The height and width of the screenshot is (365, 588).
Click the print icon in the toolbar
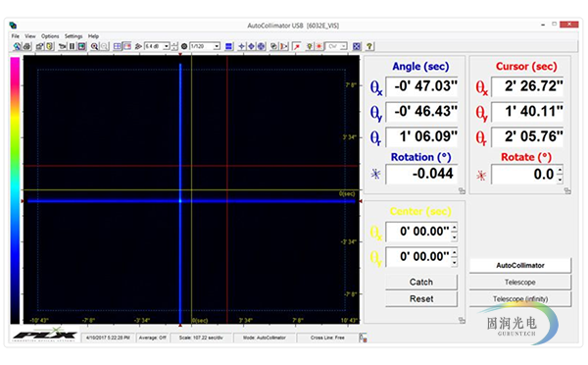click(27, 46)
